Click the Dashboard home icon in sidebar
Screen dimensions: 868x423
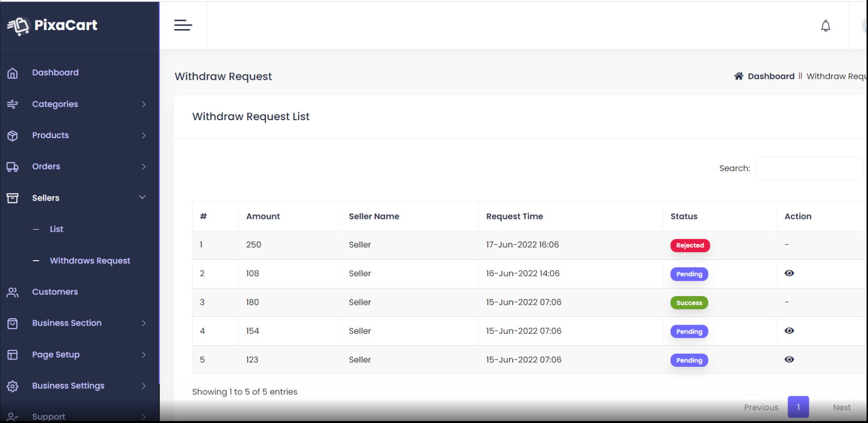tap(13, 73)
